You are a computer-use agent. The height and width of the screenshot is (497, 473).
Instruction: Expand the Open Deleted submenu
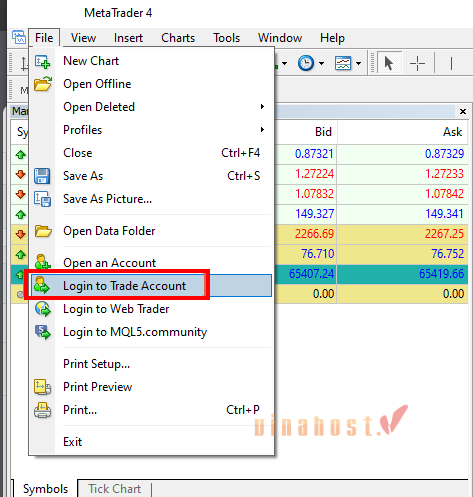262,107
